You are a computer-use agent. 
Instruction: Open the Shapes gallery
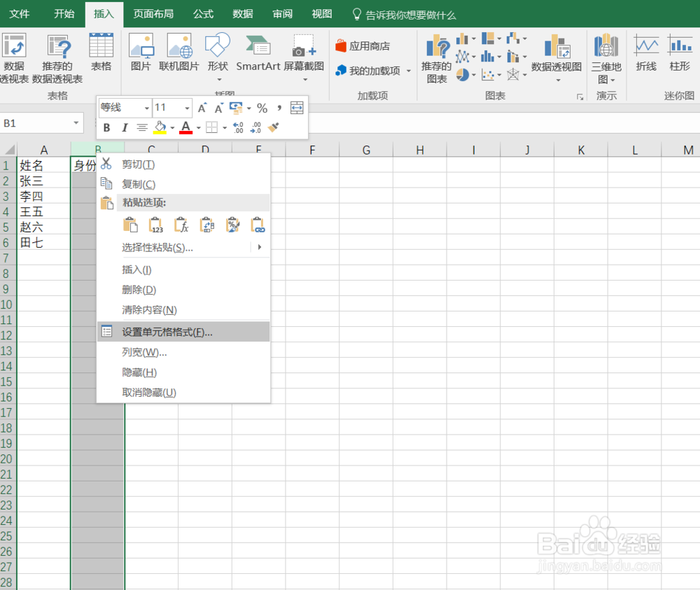pos(218,57)
